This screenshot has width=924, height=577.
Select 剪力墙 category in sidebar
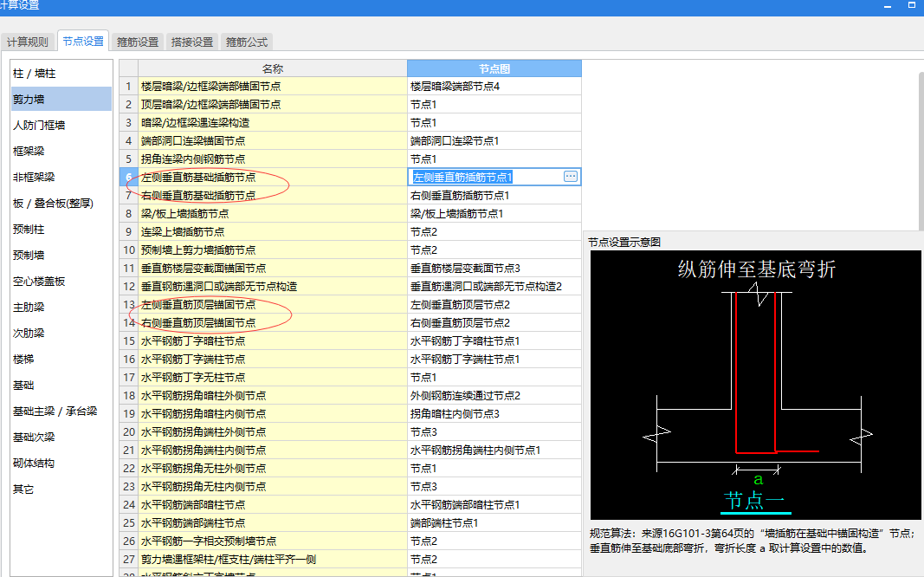click(x=61, y=99)
